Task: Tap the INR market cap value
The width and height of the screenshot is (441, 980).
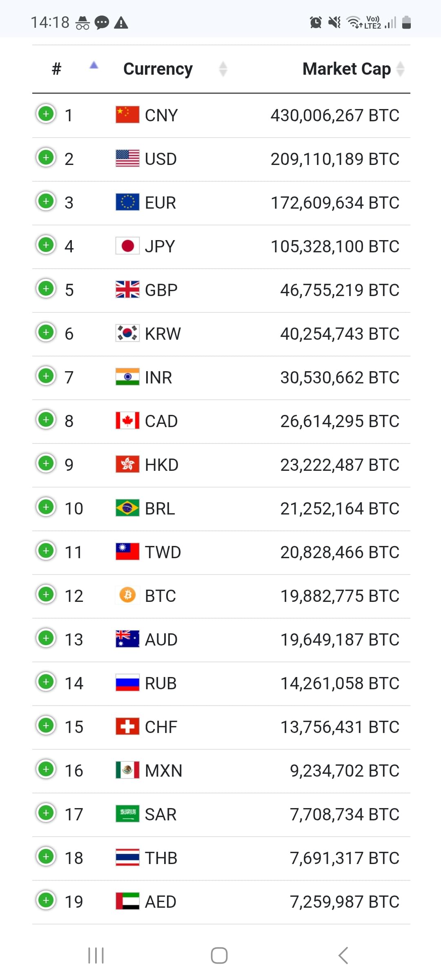Action: [340, 377]
